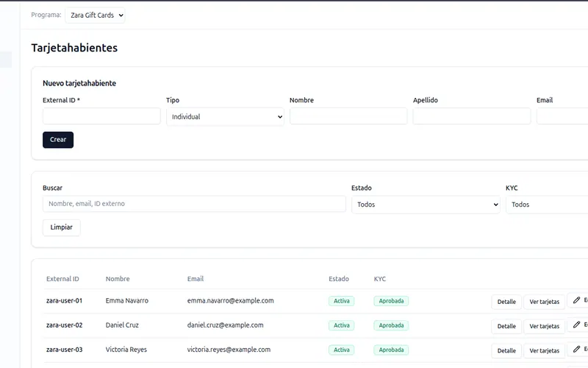Click the pencil edit icon for zara-user-03
The height and width of the screenshot is (368, 588).
pos(577,349)
